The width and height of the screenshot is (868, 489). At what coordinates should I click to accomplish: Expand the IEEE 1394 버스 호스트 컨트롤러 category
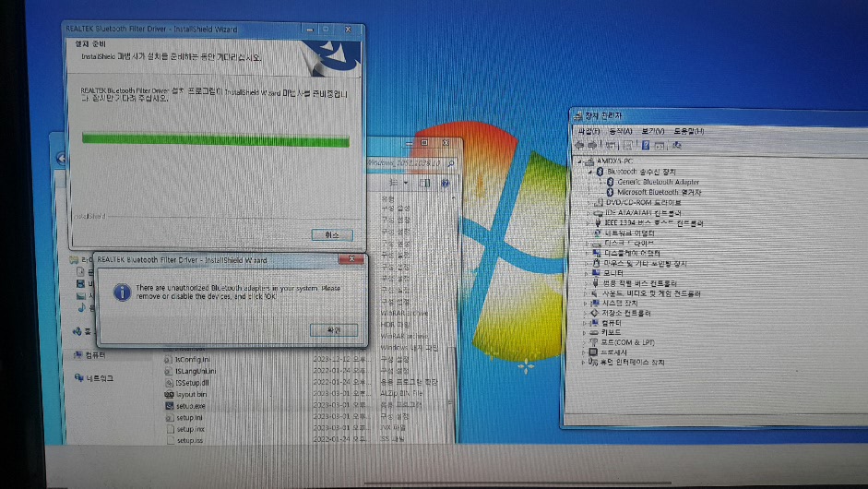coord(588,222)
